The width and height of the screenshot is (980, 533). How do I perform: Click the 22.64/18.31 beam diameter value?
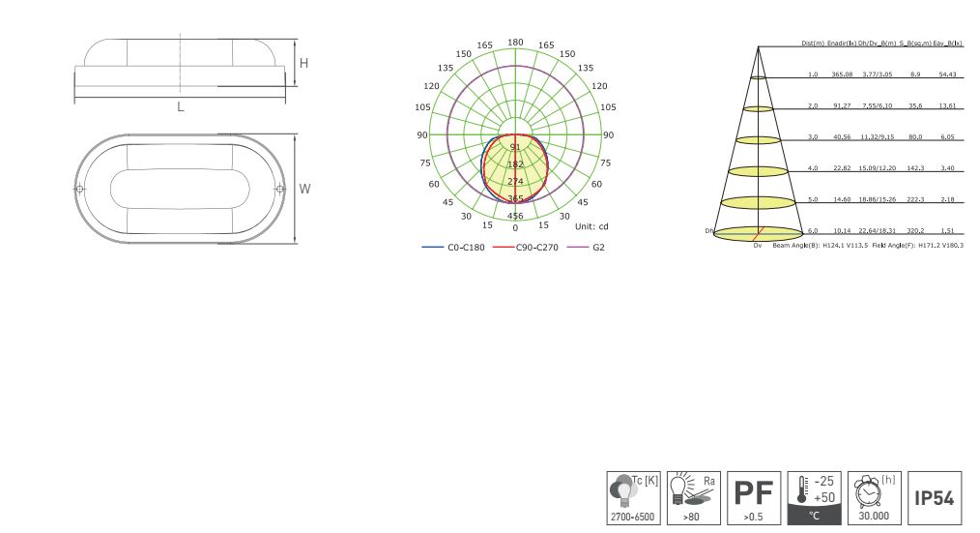[x=878, y=231]
